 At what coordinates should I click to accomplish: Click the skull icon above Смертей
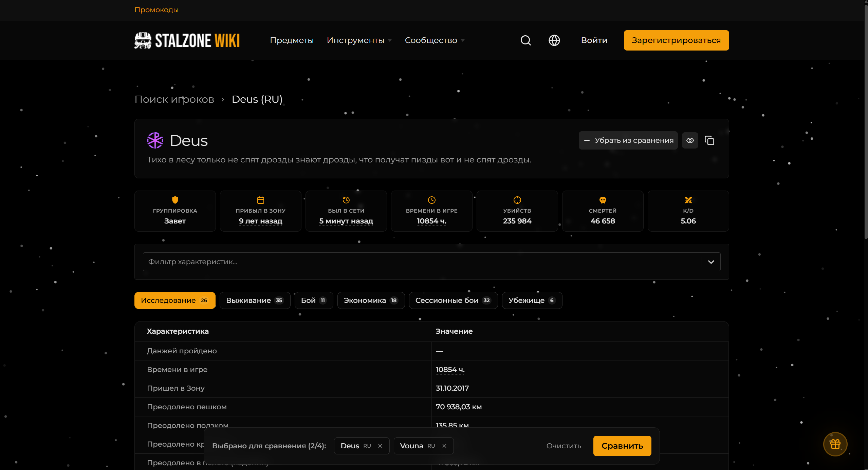[603, 200]
